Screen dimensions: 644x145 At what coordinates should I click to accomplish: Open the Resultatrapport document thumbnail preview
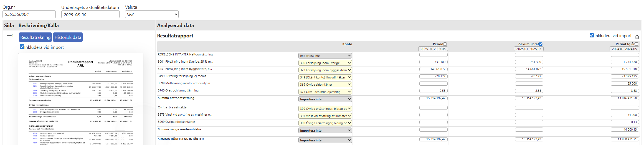(81, 100)
